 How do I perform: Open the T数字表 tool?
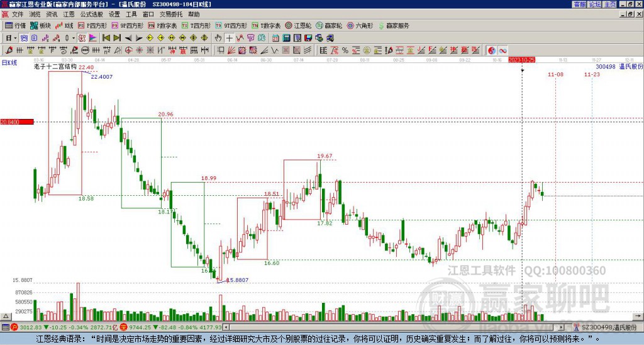(266, 25)
